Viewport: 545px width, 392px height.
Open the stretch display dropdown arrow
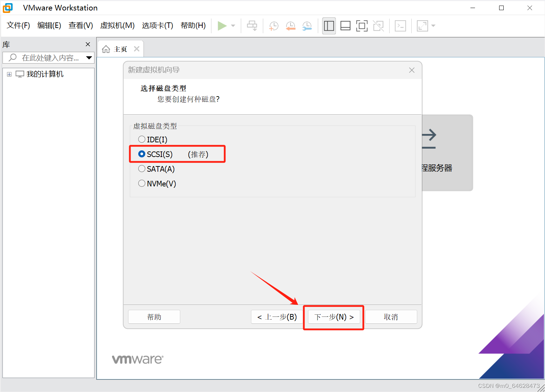point(433,26)
